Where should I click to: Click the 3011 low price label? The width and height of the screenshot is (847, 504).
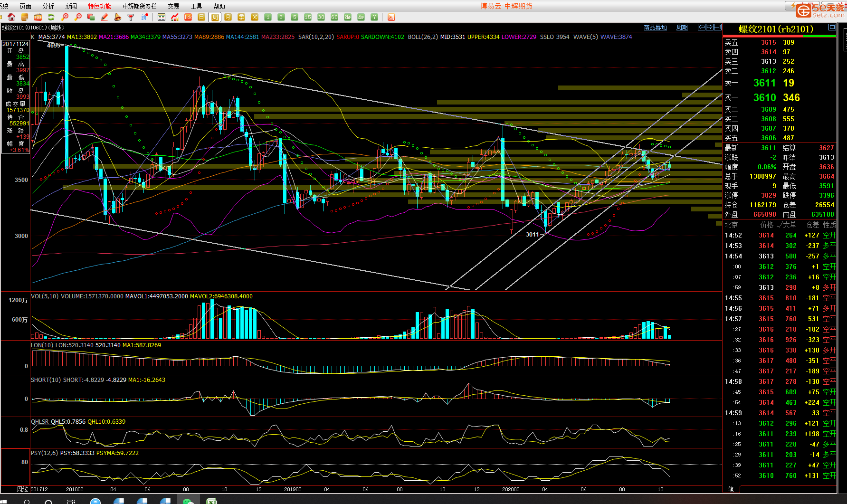point(533,235)
